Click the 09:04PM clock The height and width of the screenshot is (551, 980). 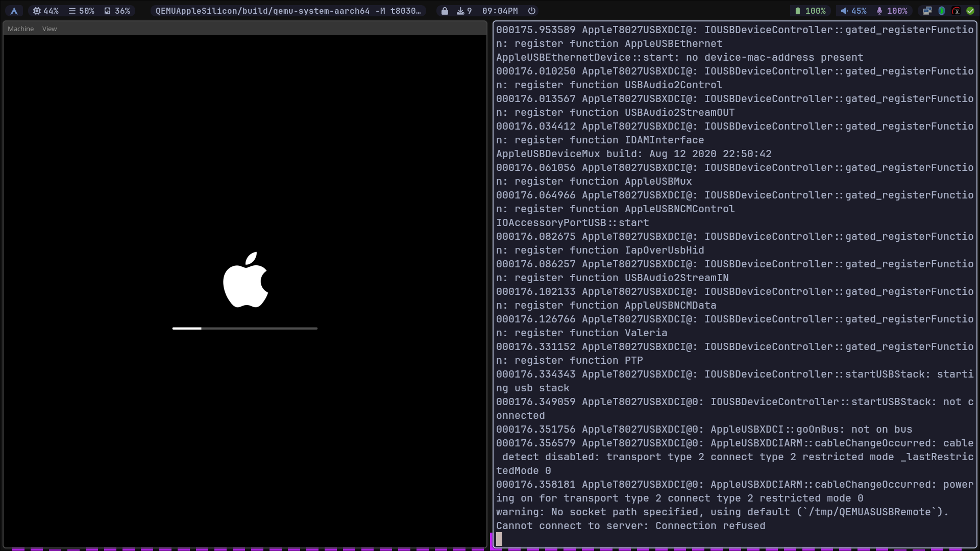[500, 11]
